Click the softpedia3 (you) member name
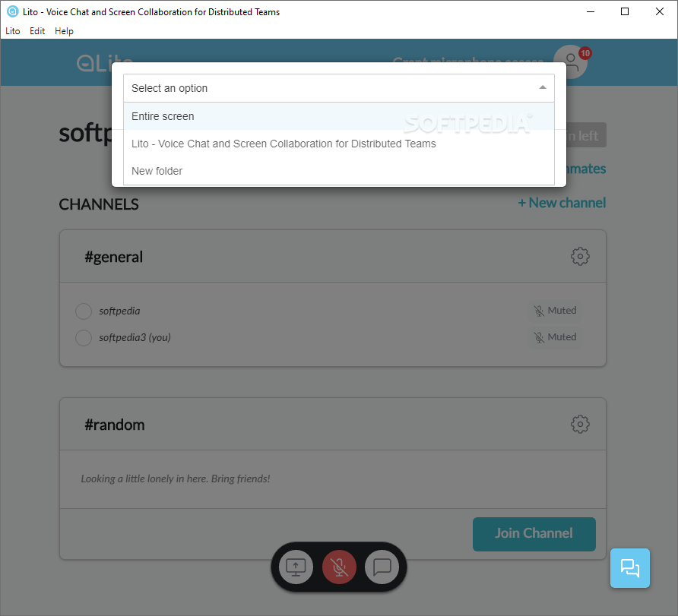Screen dimensions: 678x616 135,337
